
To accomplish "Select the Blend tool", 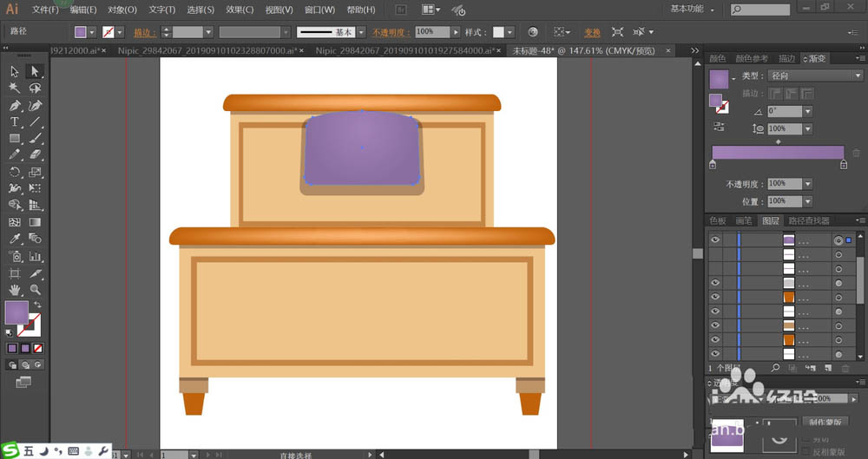I will click(x=35, y=239).
